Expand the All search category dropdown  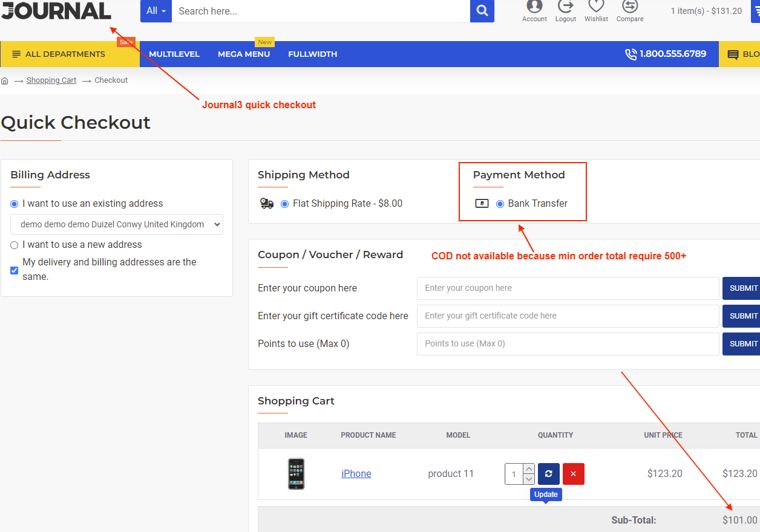coord(156,11)
